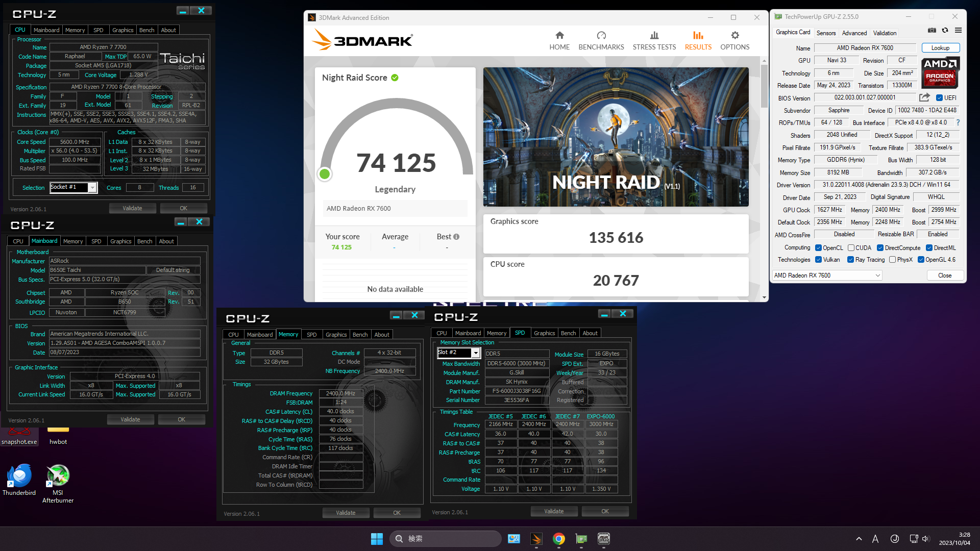Open Chrome from the taskbar
980x551 pixels.
pos(559,539)
